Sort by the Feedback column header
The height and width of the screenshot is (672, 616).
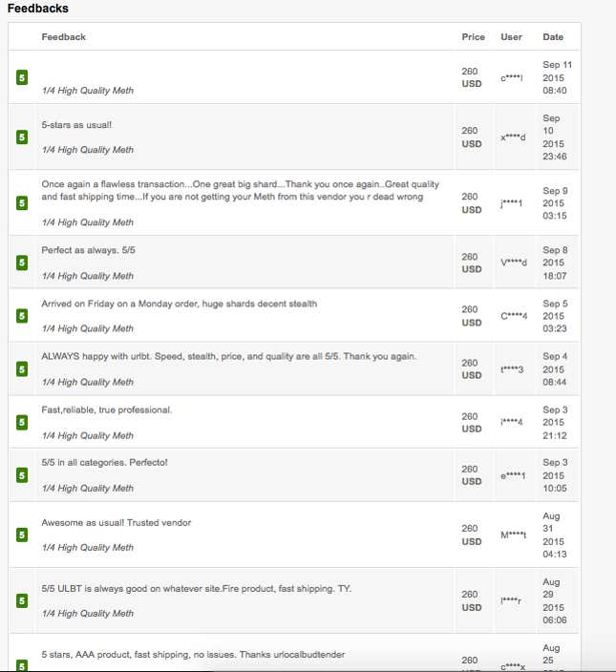[x=63, y=37]
